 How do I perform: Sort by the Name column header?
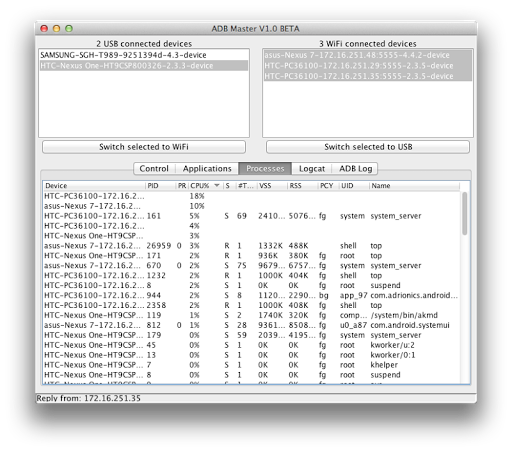pyautogui.click(x=414, y=186)
